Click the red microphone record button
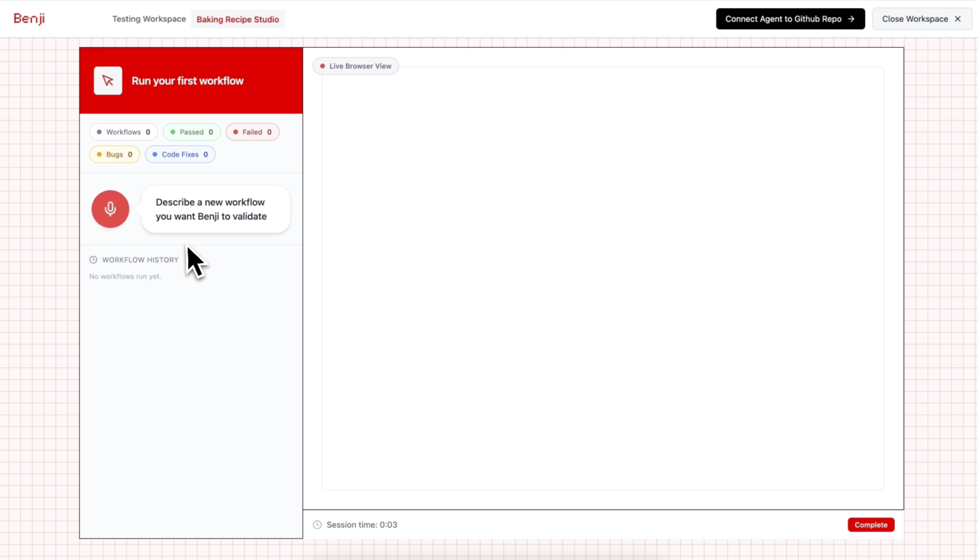 (x=110, y=209)
